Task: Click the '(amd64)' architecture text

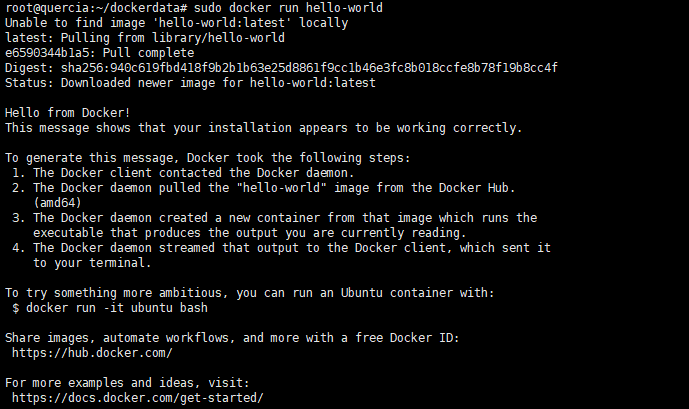Action: 58,203
